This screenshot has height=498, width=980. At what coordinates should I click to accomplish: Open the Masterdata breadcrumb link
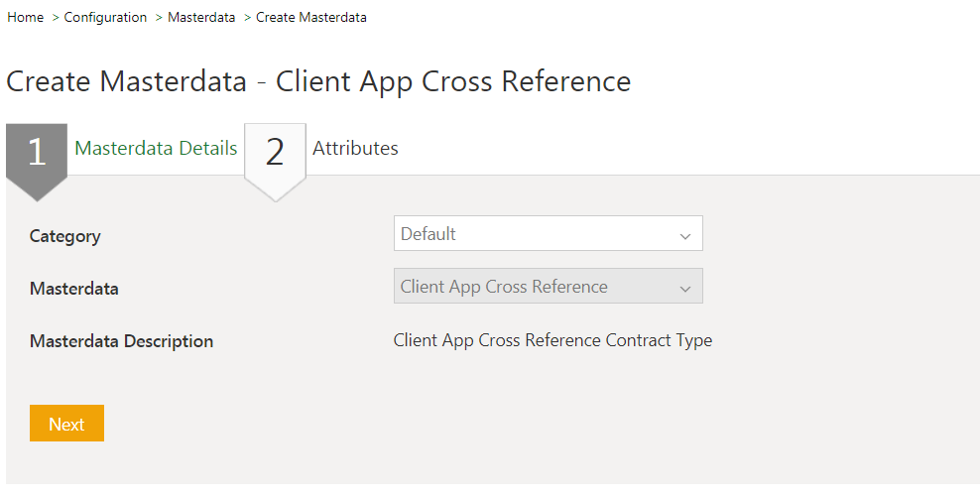coord(201,18)
